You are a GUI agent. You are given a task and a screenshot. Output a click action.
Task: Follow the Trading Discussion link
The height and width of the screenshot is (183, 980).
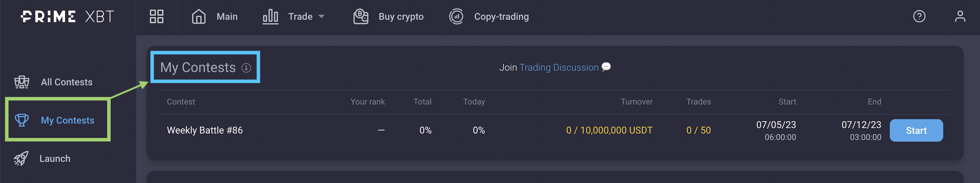click(559, 68)
